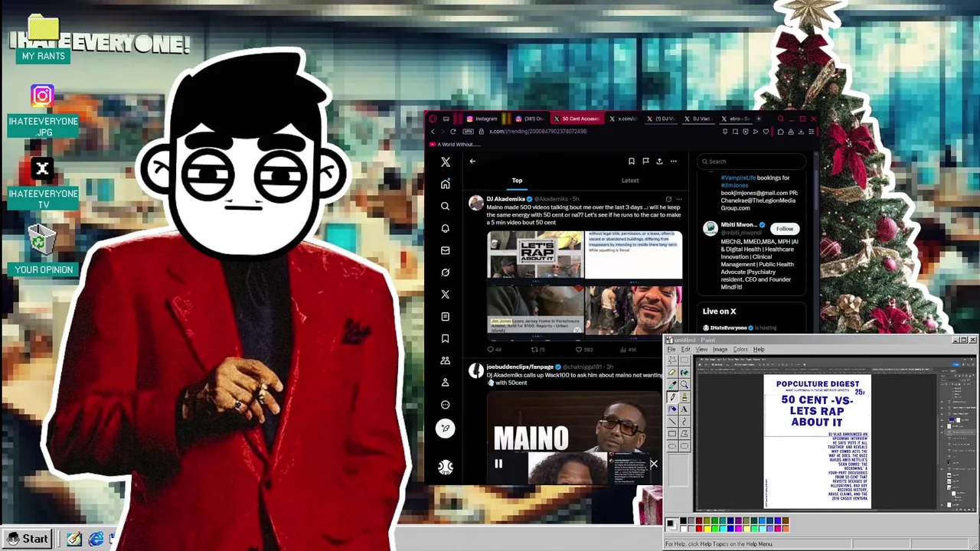This screenshot has width=980, height=551.
Task: Open the three-dot menu in trending header
Action: [674, 161]
